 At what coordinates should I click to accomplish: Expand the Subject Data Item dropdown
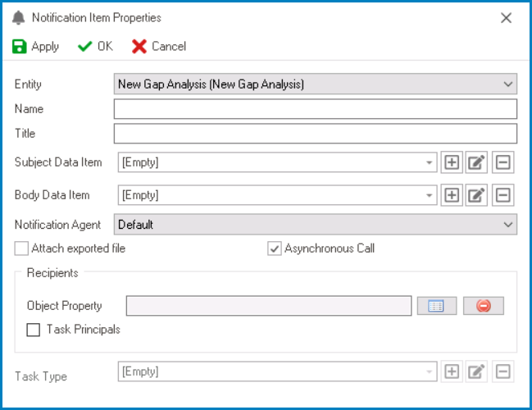430,162
